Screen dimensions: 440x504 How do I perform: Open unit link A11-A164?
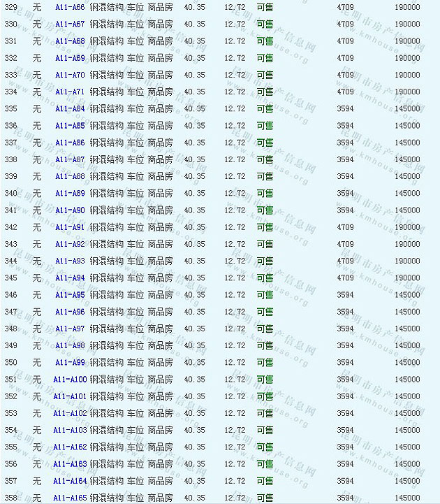(70, 481)
